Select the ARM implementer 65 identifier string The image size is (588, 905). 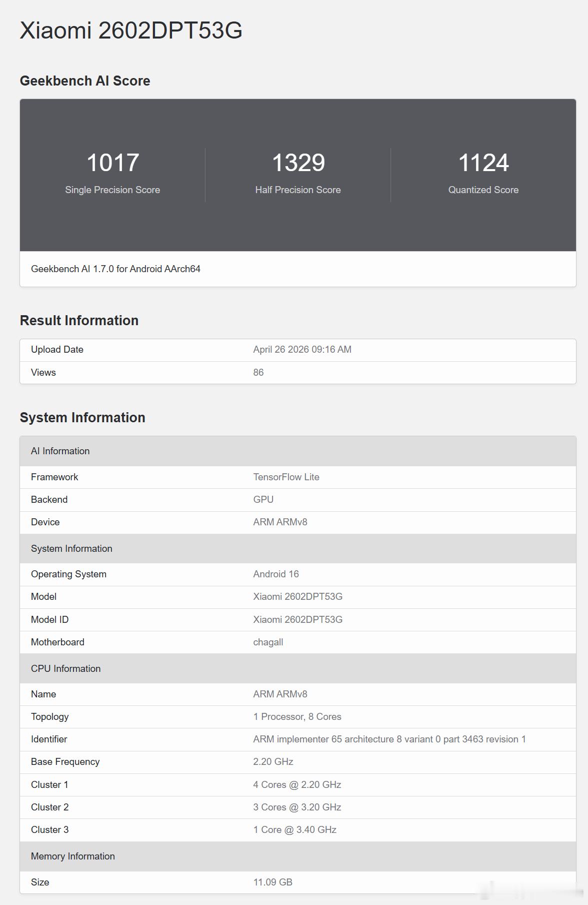[389, 739]
